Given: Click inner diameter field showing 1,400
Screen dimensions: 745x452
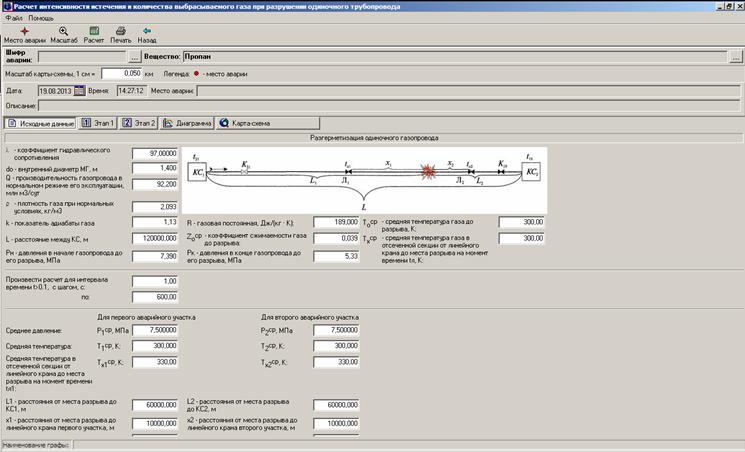Looking at the screenshot, I should 155,170.
